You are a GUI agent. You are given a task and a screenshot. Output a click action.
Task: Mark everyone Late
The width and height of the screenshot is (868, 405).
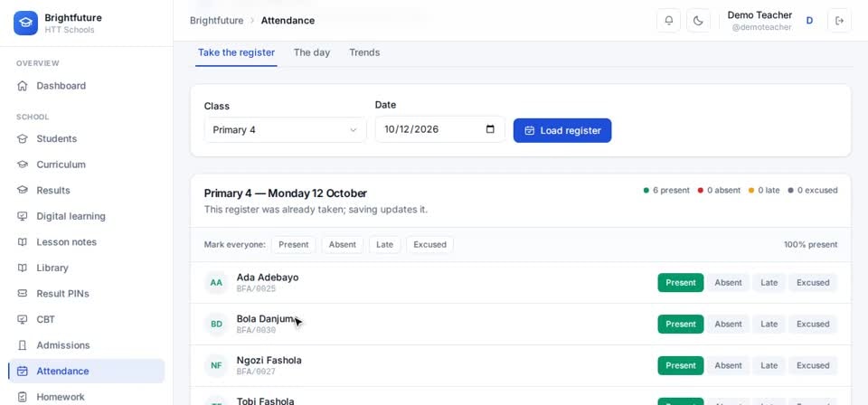tap(385, 245)
